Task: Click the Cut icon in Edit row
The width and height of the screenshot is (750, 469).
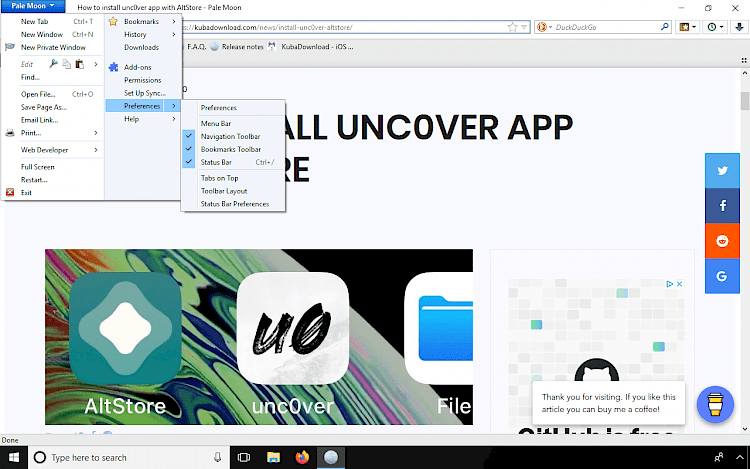Action: pos(54,64)
